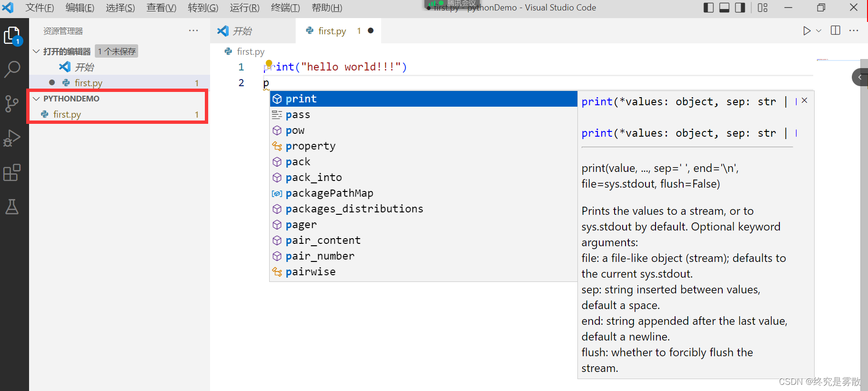Choose the pager suggestion

(424, 224)
